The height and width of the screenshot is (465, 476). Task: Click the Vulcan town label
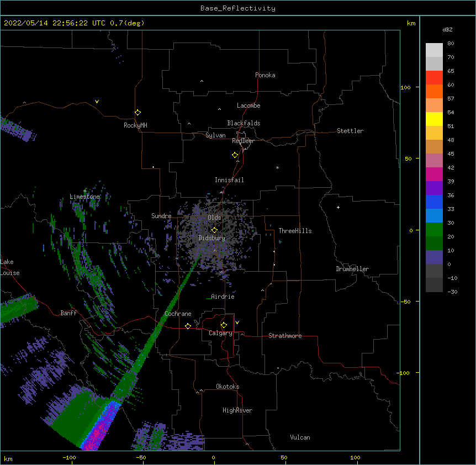300,437
